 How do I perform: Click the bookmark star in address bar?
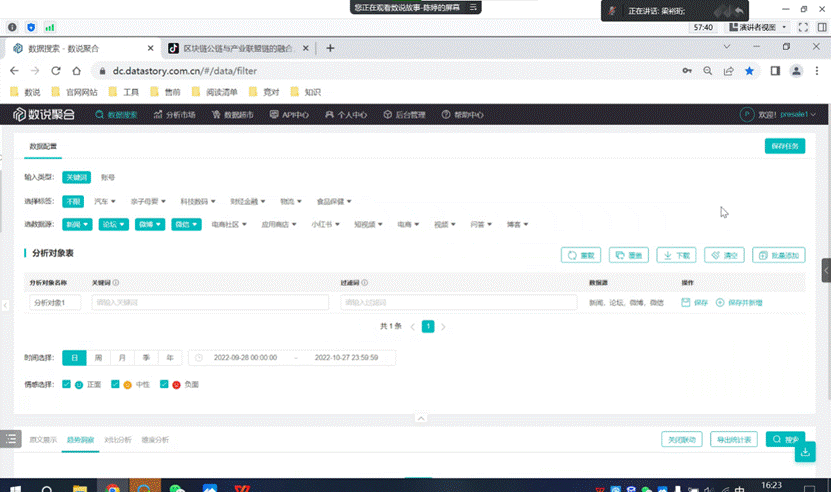pyautogui.click(x=749, y=71)
